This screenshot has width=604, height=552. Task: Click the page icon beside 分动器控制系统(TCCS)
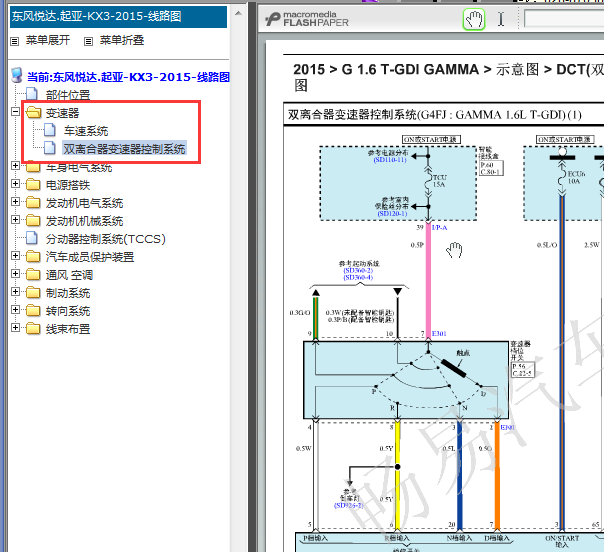32,238
